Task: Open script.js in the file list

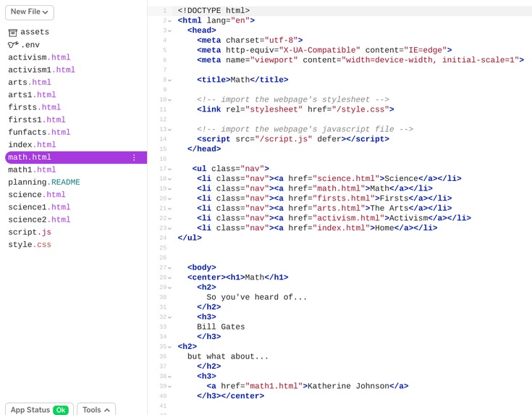Action: point(30,232)
